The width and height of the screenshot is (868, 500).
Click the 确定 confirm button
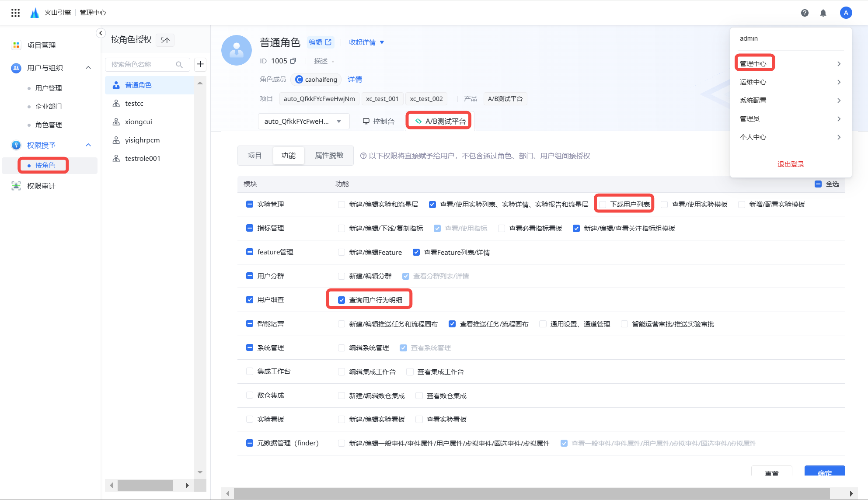pyautogui.click(x=825, y=472)
